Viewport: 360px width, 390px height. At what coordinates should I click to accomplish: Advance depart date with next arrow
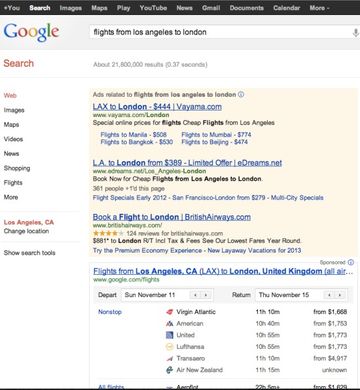[x=206, y=295]
